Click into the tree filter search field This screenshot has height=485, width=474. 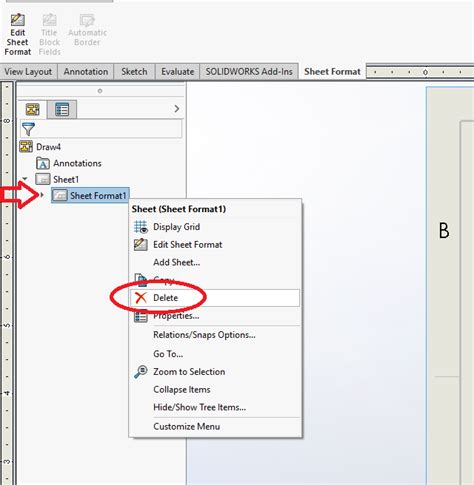(101, 129)
